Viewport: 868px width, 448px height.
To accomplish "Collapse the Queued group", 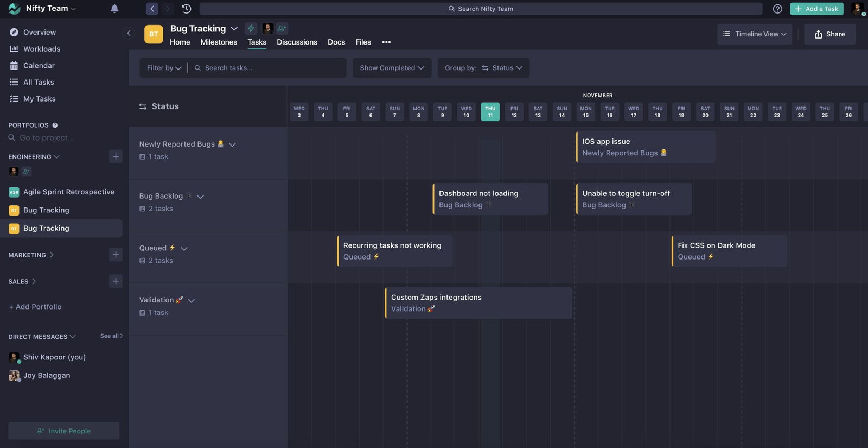I will point(184,249).
